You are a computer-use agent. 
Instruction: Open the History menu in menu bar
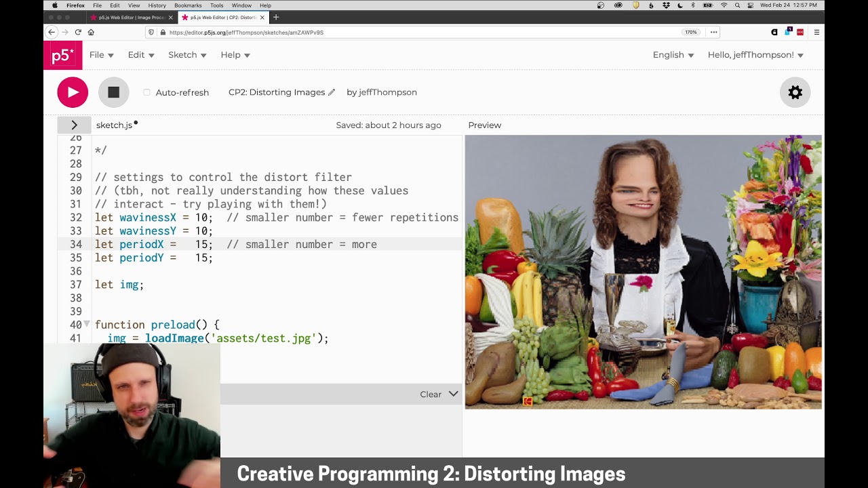point(157,5)
